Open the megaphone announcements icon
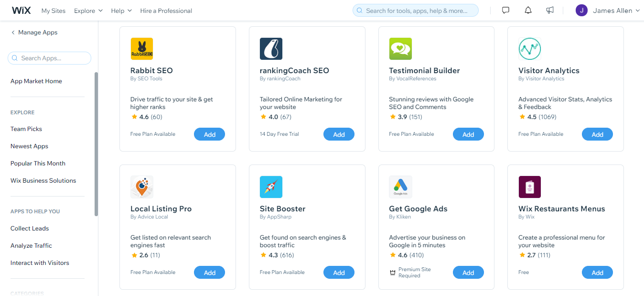Image resolution: width=644 pixels, height=296 pixels. coord(550,11)
